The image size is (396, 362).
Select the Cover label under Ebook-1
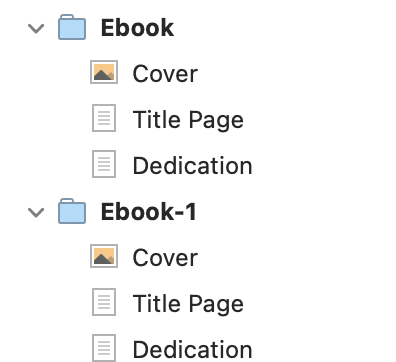coord(165,258)
